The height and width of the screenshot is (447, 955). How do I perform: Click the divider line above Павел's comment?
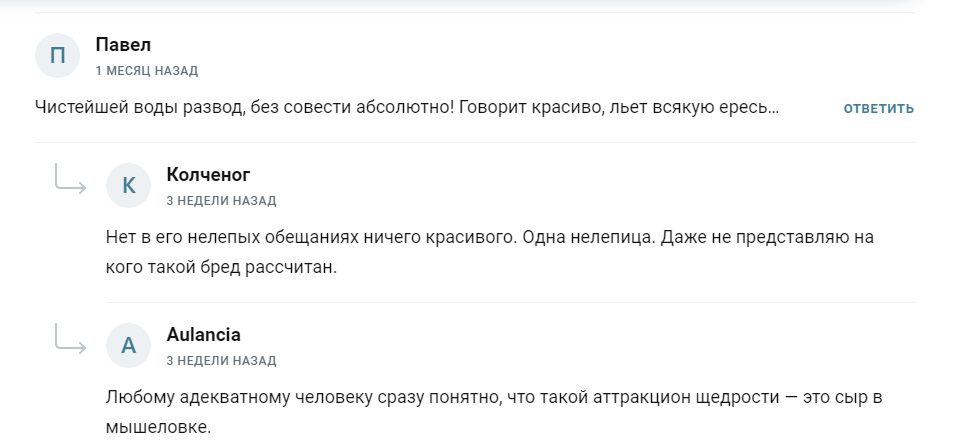point(475,12)
